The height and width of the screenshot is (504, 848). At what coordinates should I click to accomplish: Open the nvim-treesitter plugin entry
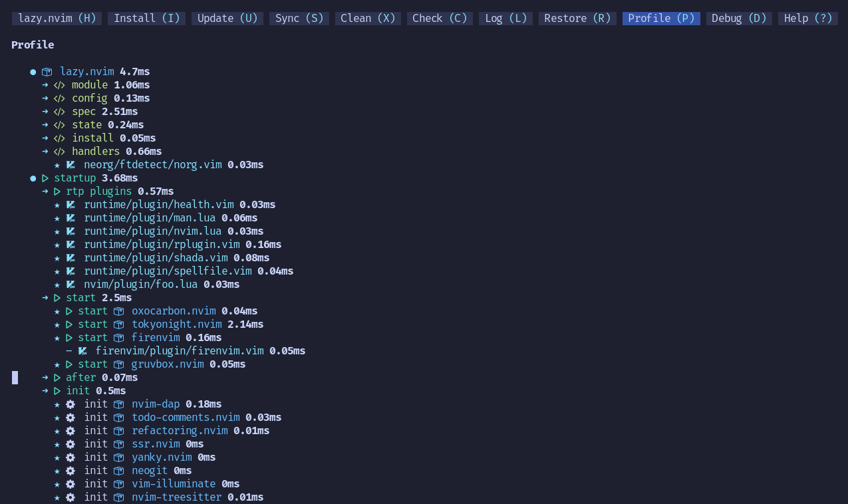point(176,497)
